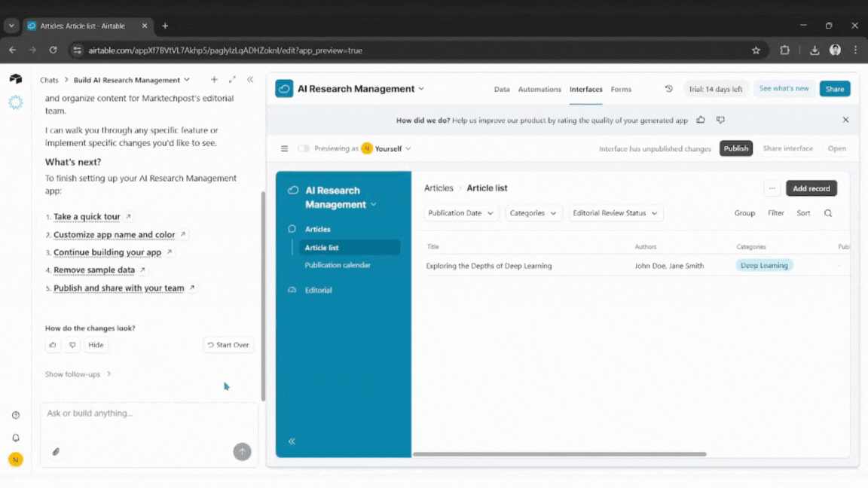The height and width of the screenshot is (488, 868).
Task: Open the search icon in the Article list toolbar
Action: point(827,213)
